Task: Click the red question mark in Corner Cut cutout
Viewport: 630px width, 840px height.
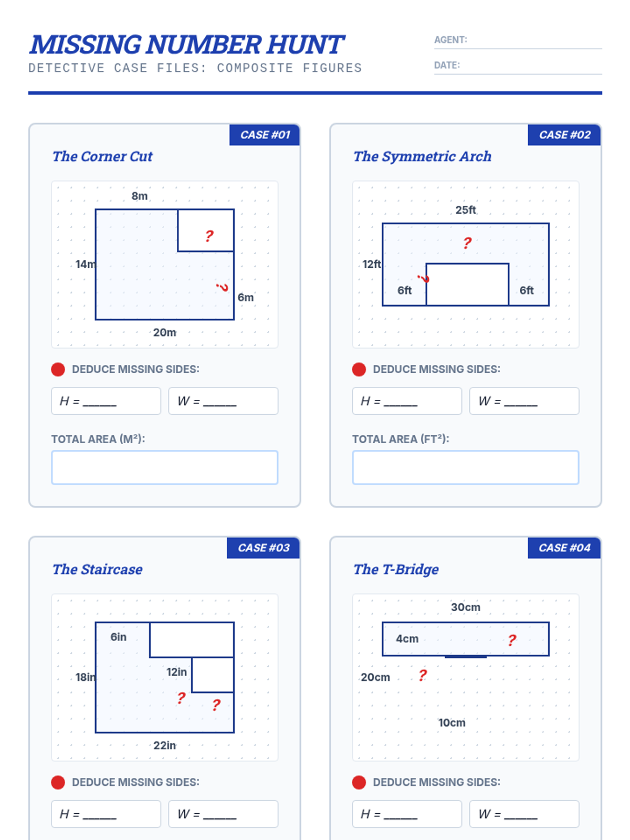Action: [209, 236]
